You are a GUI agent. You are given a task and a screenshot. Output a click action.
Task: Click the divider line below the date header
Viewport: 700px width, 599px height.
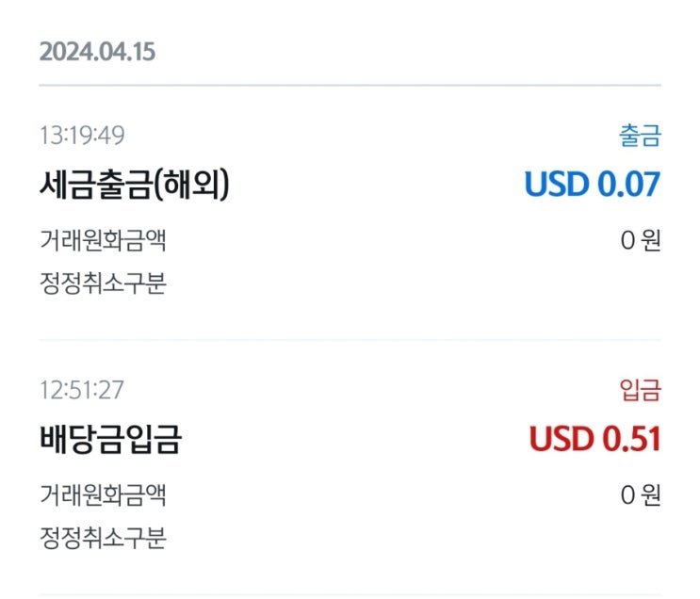pos(350,86)
